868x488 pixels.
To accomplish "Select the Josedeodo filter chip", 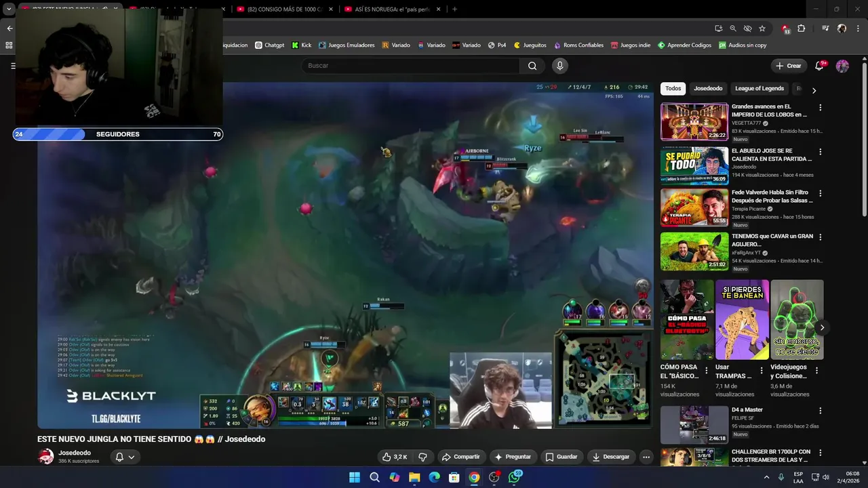I will (x=708, y=88).
